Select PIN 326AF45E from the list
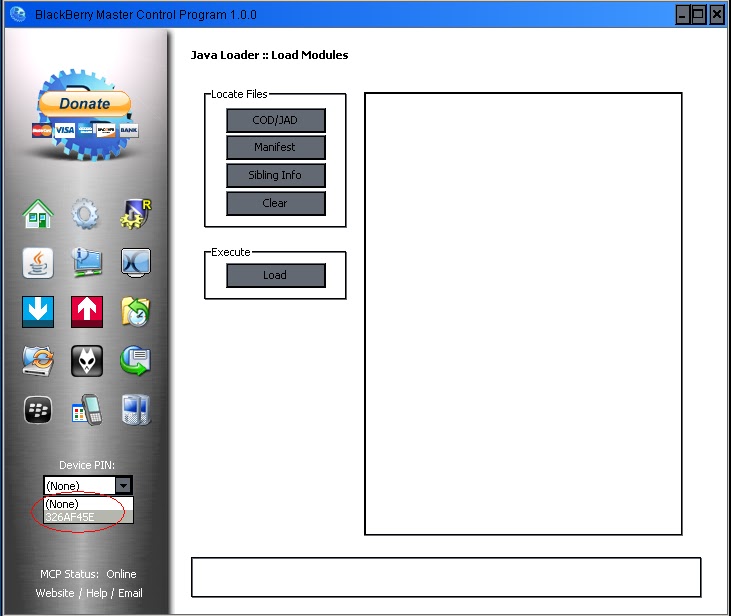The width and height of the screenshot is (731, 616). [88, 517]
